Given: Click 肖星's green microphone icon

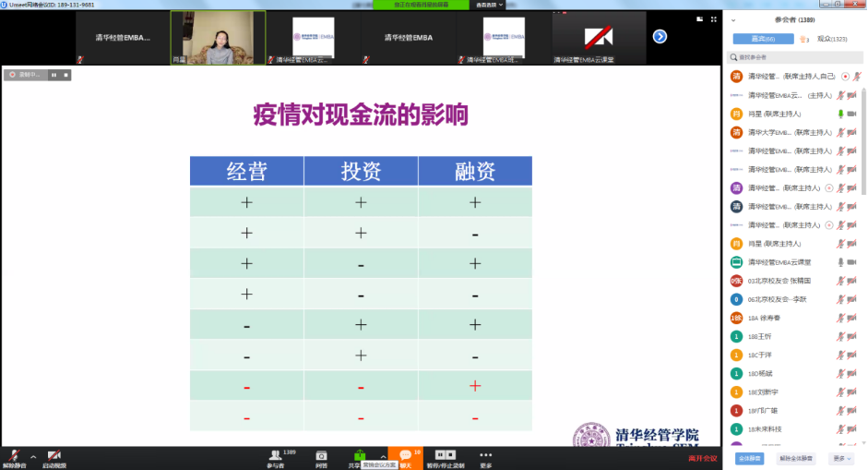Looking at the screenshot, I should click(x=840, y=114).
